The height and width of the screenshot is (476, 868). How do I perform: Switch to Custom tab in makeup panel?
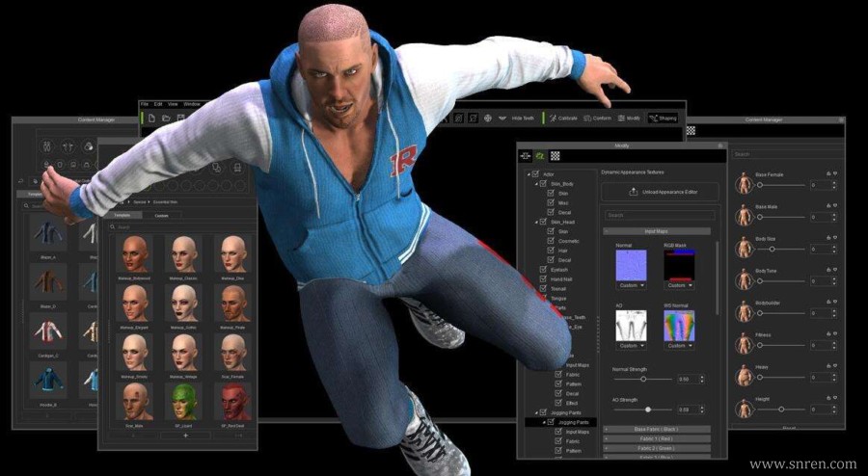[x=161, y=215]
